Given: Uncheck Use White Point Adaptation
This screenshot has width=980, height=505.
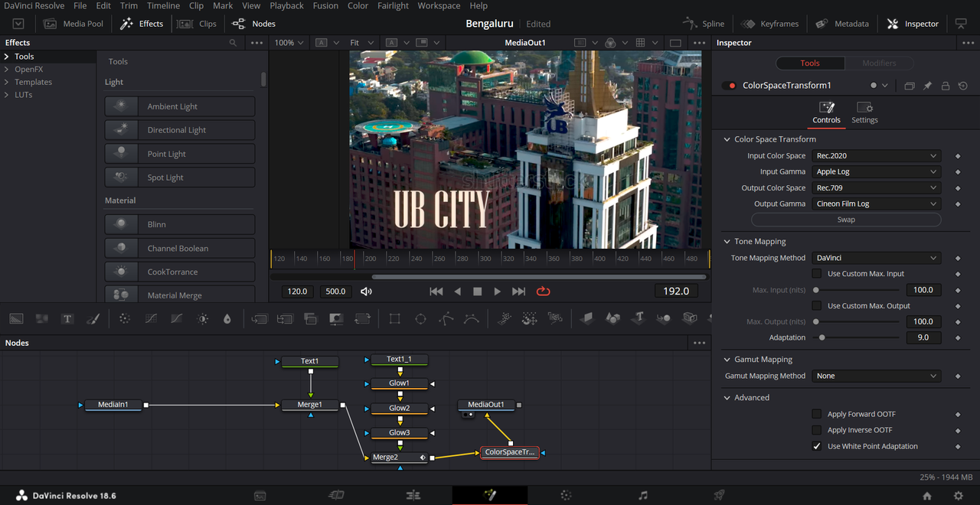Looking at the screenshot, I should pos(817,446).
